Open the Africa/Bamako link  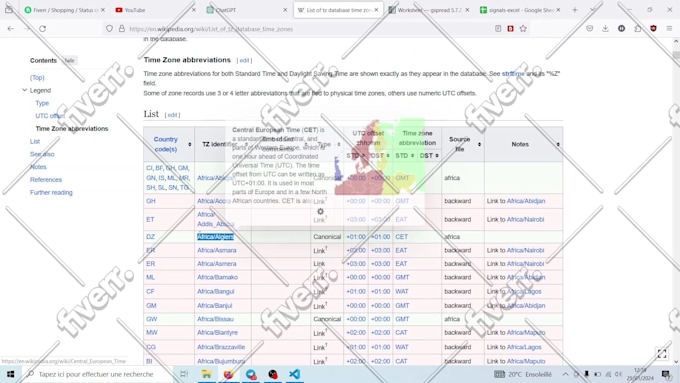(x=217, y=277)
